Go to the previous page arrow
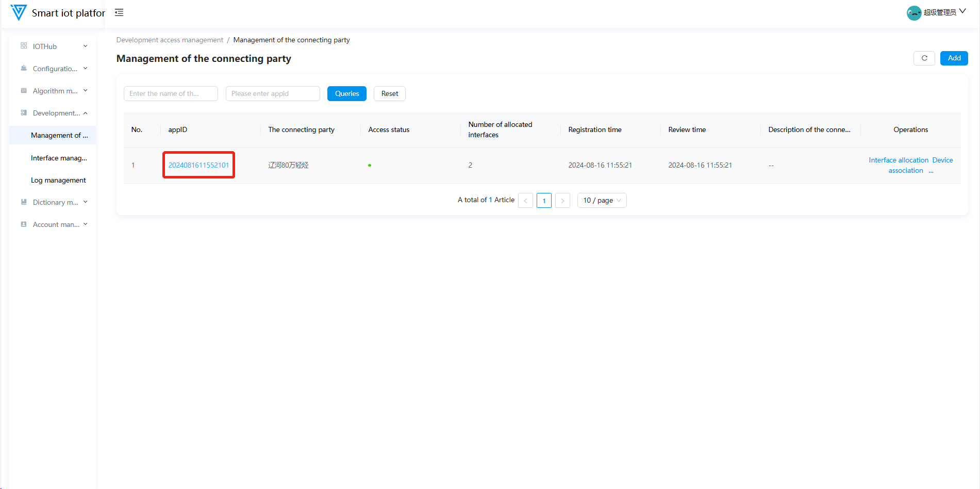The image size is (980, 489). tap(525, 201)
